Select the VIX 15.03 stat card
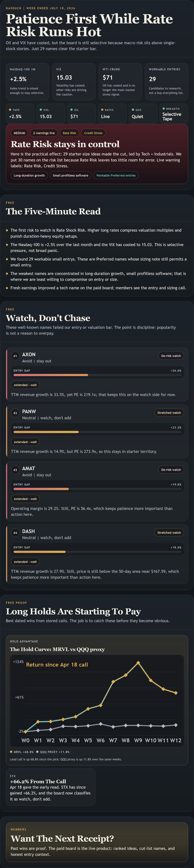 [74, 82]
